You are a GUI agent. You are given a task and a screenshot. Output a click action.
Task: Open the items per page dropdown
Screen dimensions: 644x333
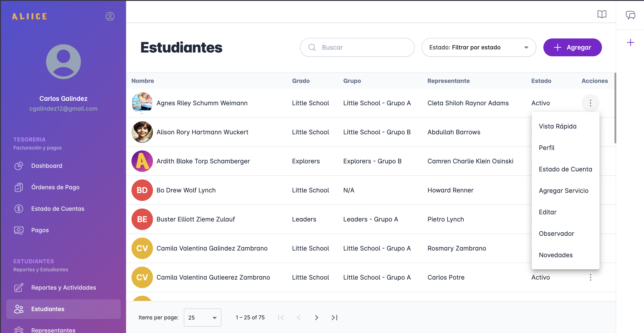(202, 318)
